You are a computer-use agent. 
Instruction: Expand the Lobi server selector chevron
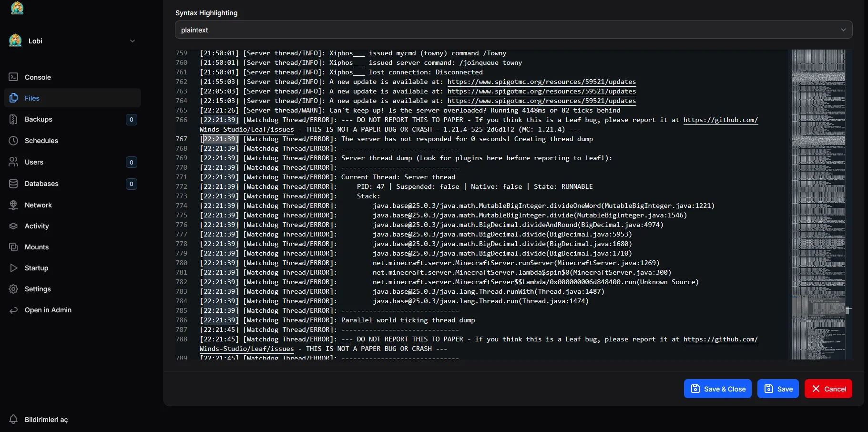coord(133,41)
